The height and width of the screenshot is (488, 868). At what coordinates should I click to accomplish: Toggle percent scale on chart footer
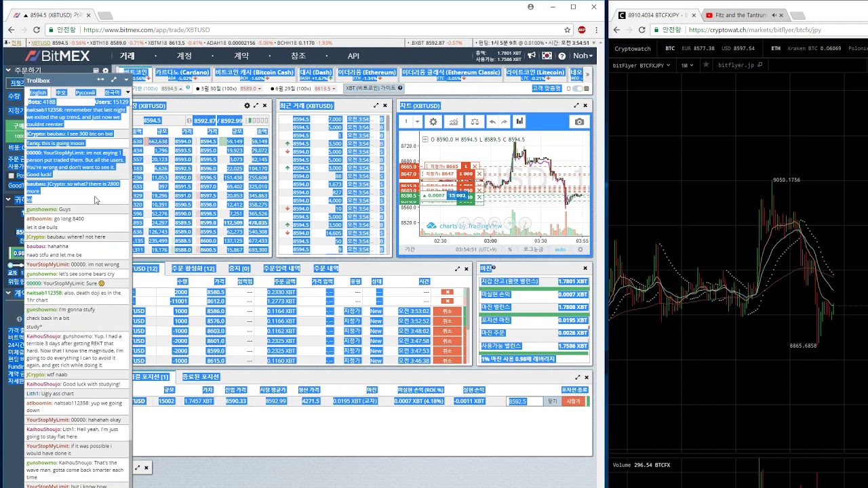coord(510,249)
